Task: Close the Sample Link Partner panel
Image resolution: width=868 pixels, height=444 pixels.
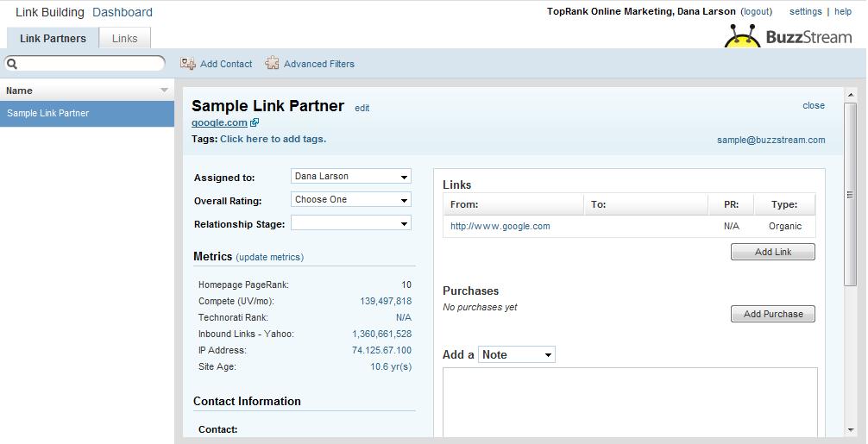Action: point(814,105)
